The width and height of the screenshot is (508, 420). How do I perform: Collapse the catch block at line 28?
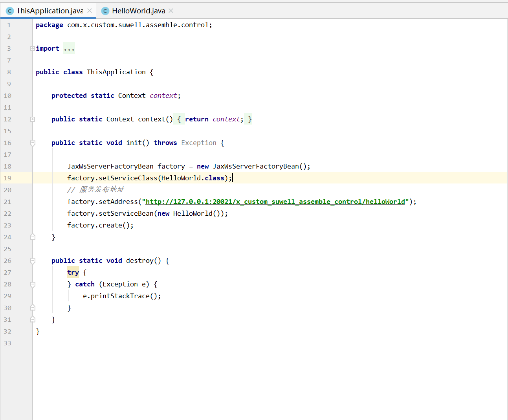coord(33,284)
